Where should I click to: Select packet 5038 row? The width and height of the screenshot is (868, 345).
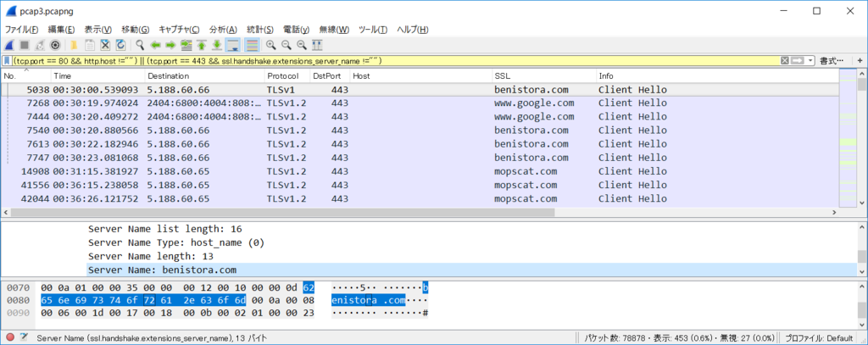click(420, 90)
